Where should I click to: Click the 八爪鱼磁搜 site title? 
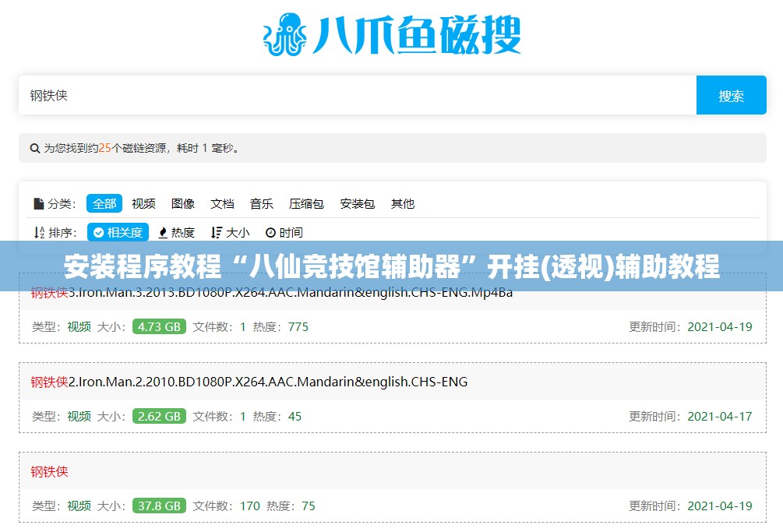pyautogui.click(x=417, y=35)
